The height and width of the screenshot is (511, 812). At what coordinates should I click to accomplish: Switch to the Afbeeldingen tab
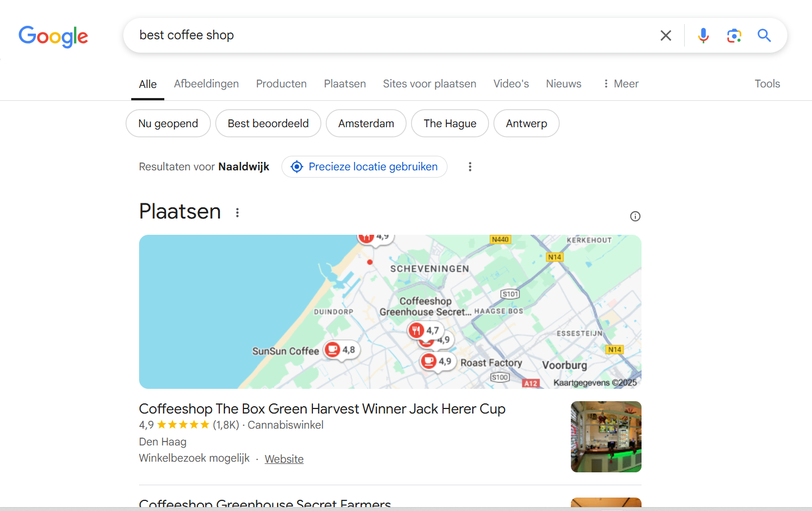[206, 83]
